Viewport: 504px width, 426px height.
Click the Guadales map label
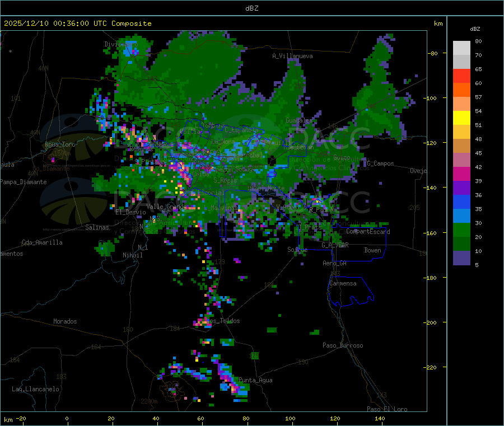pyautogui.click(x=299, y=120)
